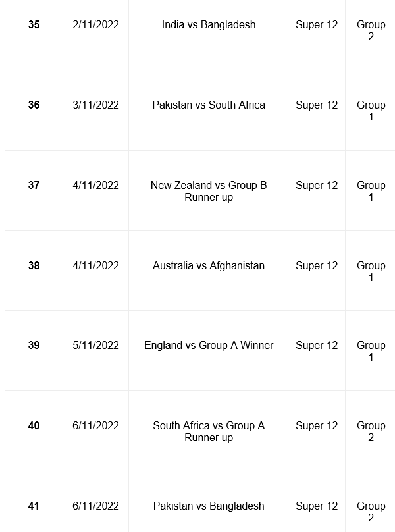Click match number 36
This screenshot has height=532, width=395.
34,105
